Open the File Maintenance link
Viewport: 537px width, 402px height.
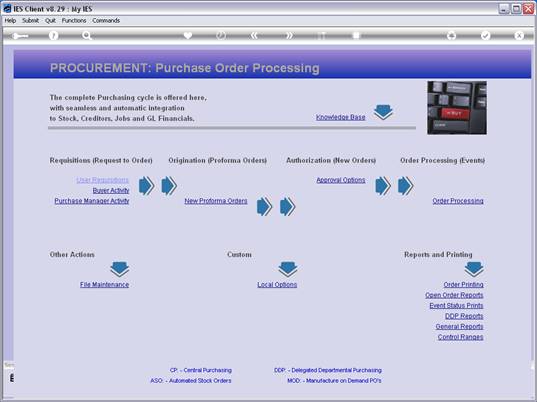point(104,285)
